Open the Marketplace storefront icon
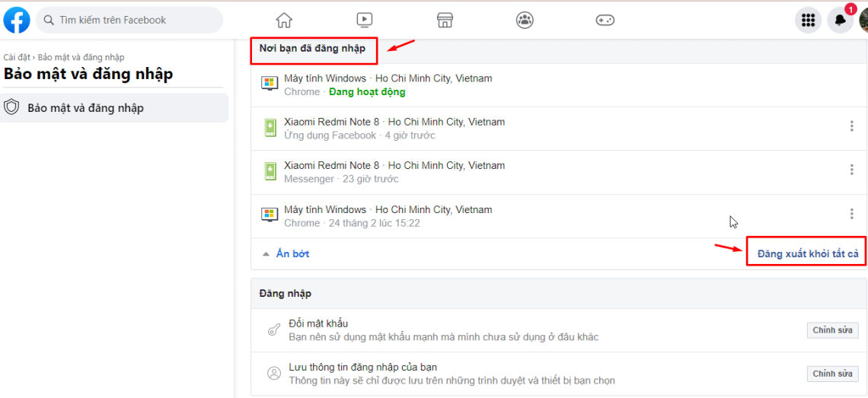The width and height of the screenshot is (868, 398). click(445, 21)
